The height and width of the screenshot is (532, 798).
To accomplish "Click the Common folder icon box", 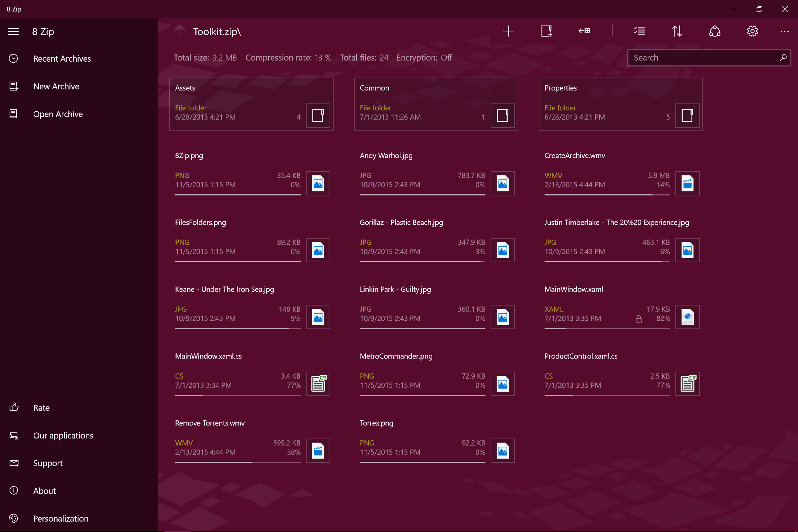I will point(502,116).
